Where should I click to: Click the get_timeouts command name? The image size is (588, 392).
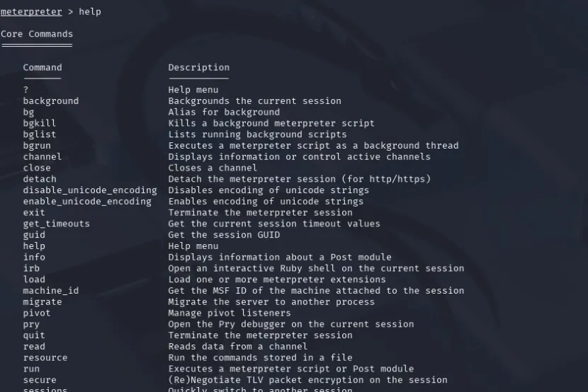point(57,224)
